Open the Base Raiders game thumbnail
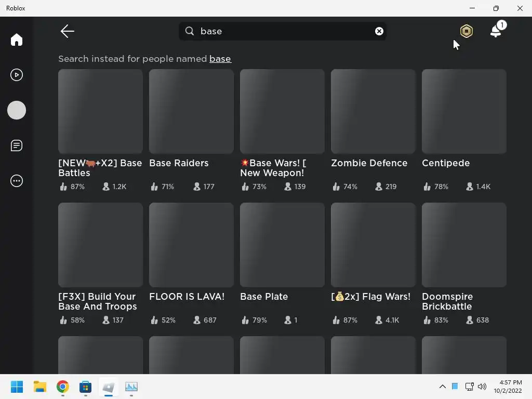The image size is (532, 399). [x=191, y=111]
